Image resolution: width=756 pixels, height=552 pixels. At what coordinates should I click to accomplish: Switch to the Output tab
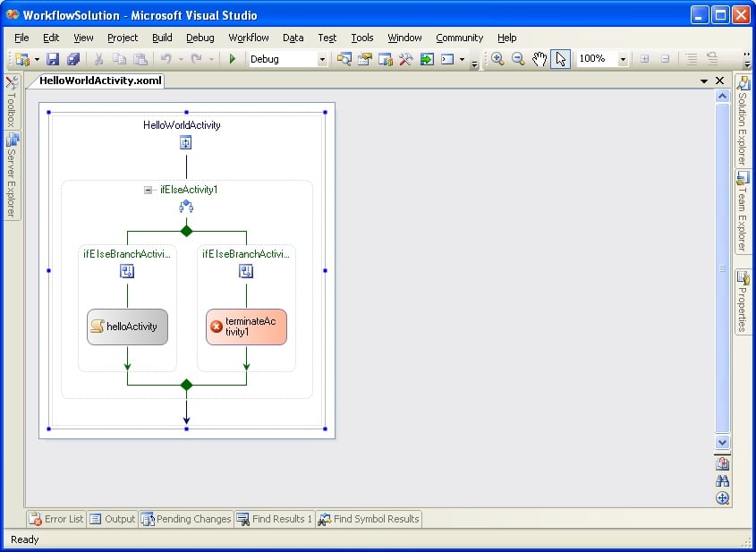click(113, 519)
